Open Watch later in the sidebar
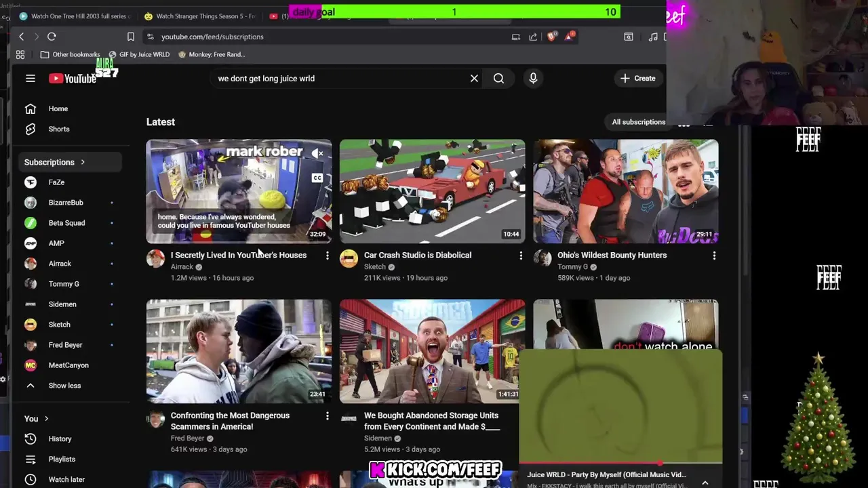868x488 pixels. point(71,479)
